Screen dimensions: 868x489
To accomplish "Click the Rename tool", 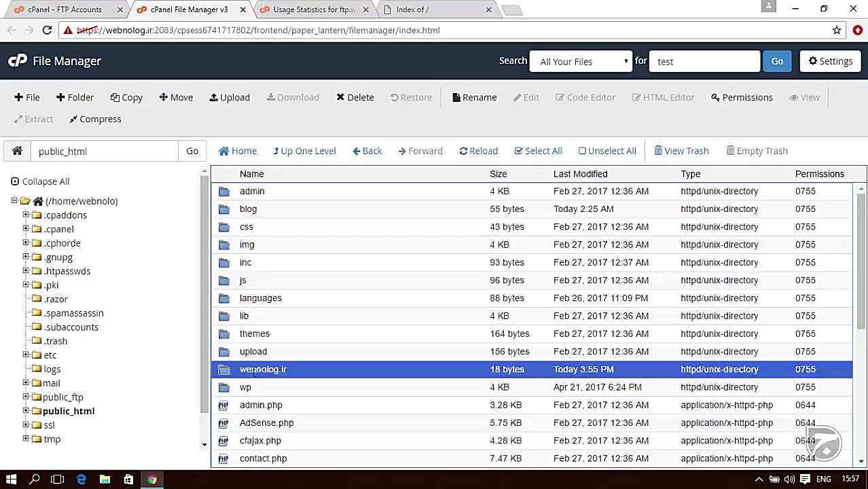I will pos(474,97).
